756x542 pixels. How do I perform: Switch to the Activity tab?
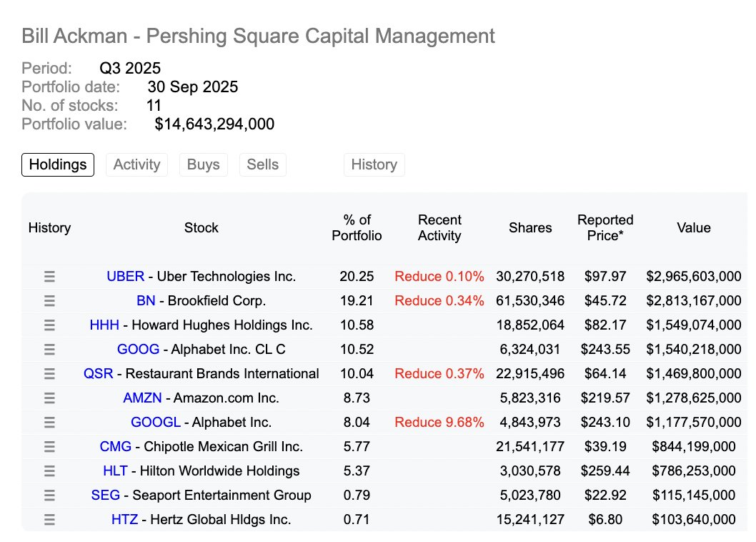pyautogui.click(x=136, y=164)
